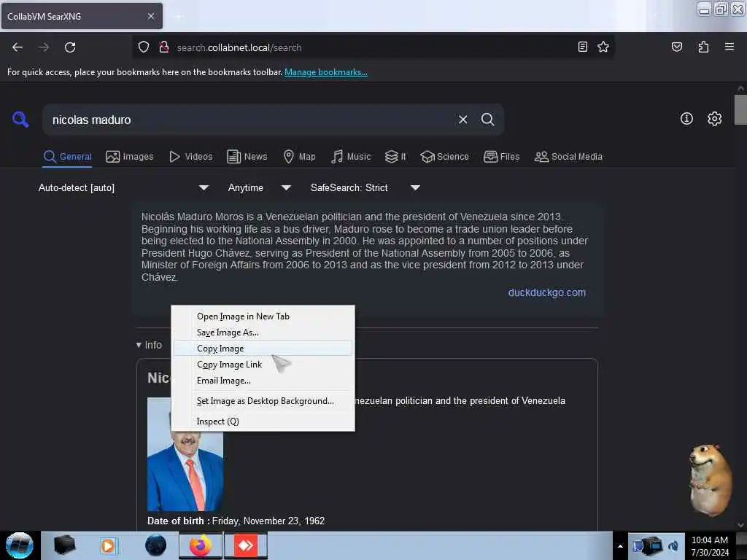The image size is (747, 560).
Task: Click the 'Date of birth' text line
Action: coord(236,521)
